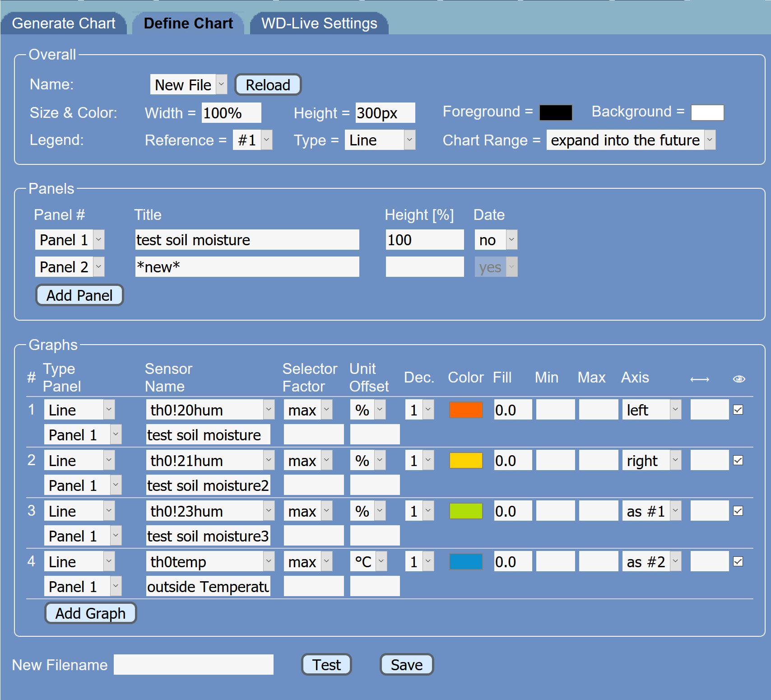The height and width of the screenshot is (700, 771).
Task: Click the black Foreground color swatch
Action: [x=556, y=112]
